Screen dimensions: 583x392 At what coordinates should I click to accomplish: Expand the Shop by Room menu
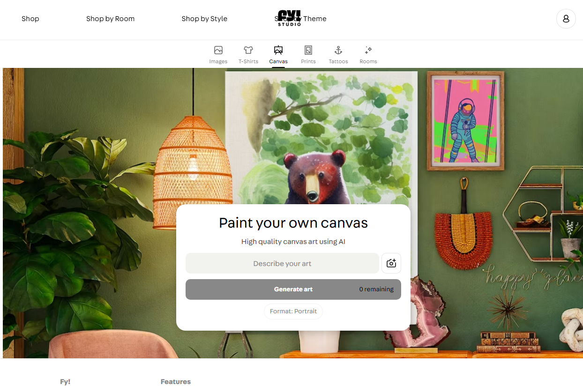tap(110, 19)
